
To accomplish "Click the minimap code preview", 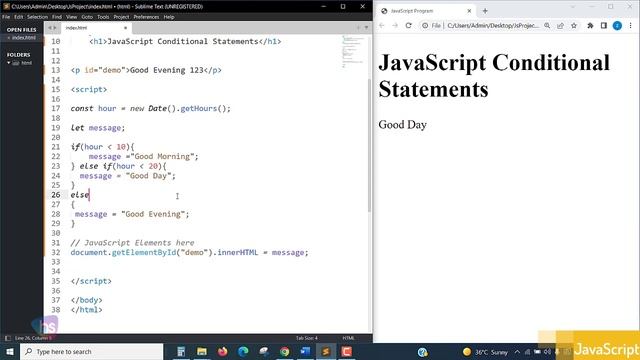I will [353, 51].
